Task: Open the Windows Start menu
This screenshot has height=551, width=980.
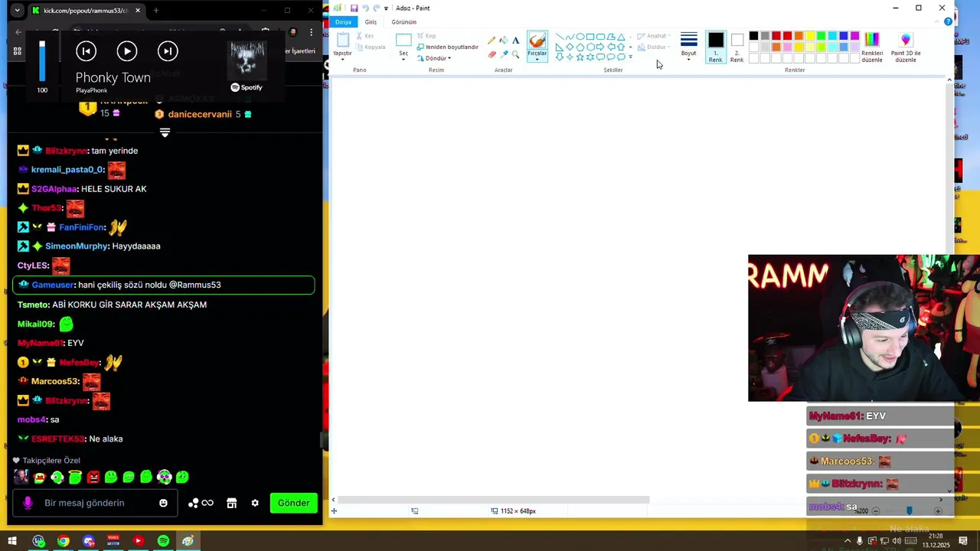Action: [12, 541]
